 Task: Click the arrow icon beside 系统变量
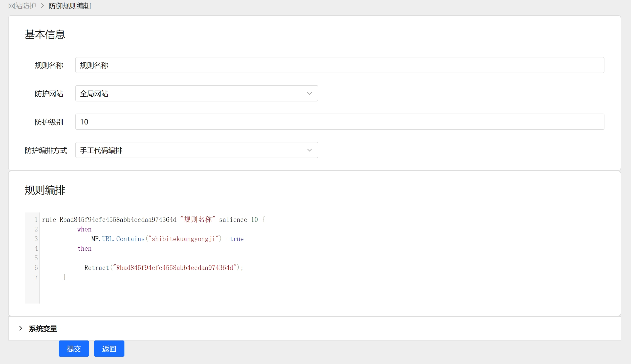pos(21,329)
